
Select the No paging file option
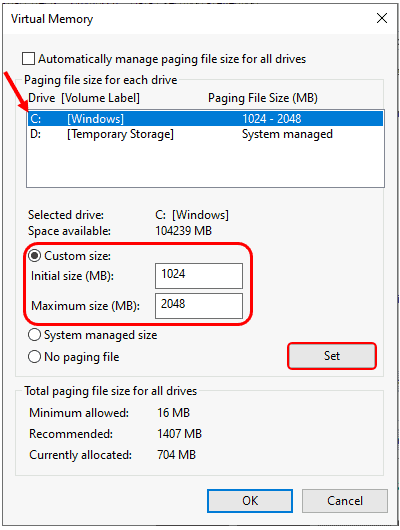(34, 357)
